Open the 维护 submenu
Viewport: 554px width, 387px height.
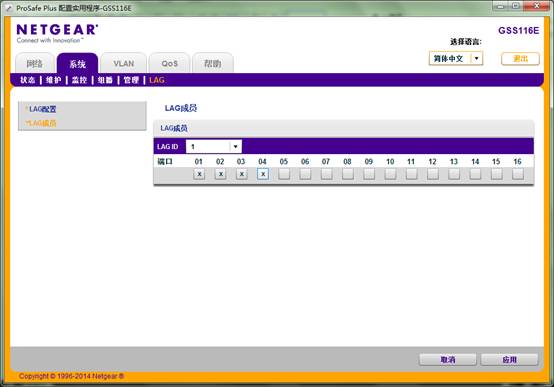pyautogui.click(x=53, y=80)
